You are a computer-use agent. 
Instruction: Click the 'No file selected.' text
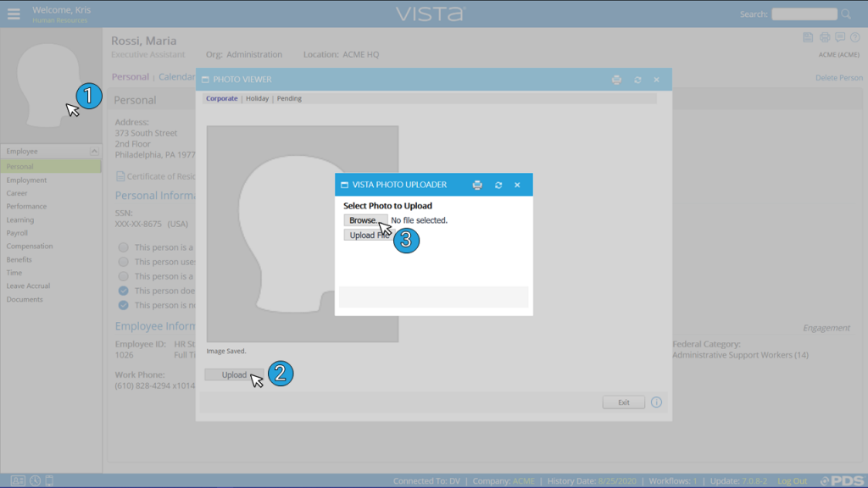(x=419, y=220)
